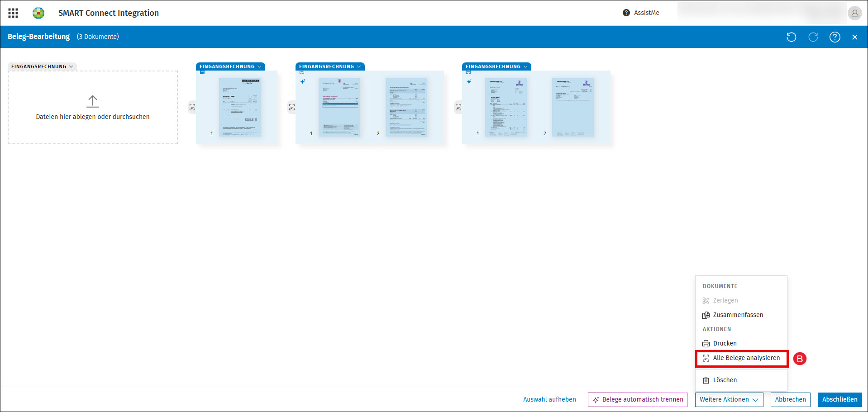The image size is (868, 412).
Task: Click the Abbrechen button
Action: [790, 400]
